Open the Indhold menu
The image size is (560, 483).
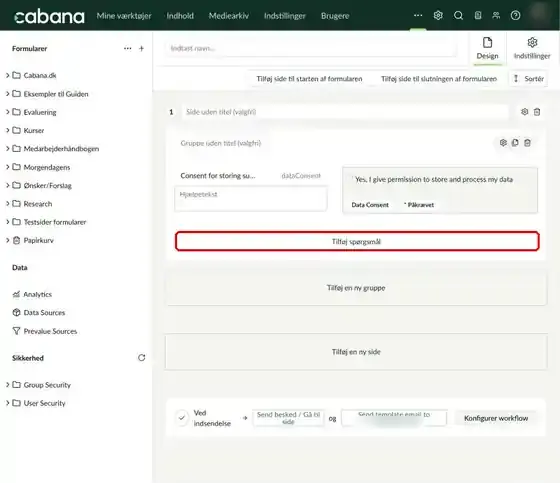[180, 16]
